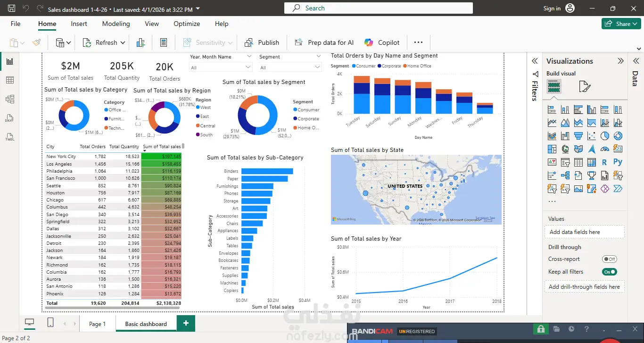Screen dimensions: 644x343
Task: Toggle Keep all filters switch
Action: tap(610, 272)
